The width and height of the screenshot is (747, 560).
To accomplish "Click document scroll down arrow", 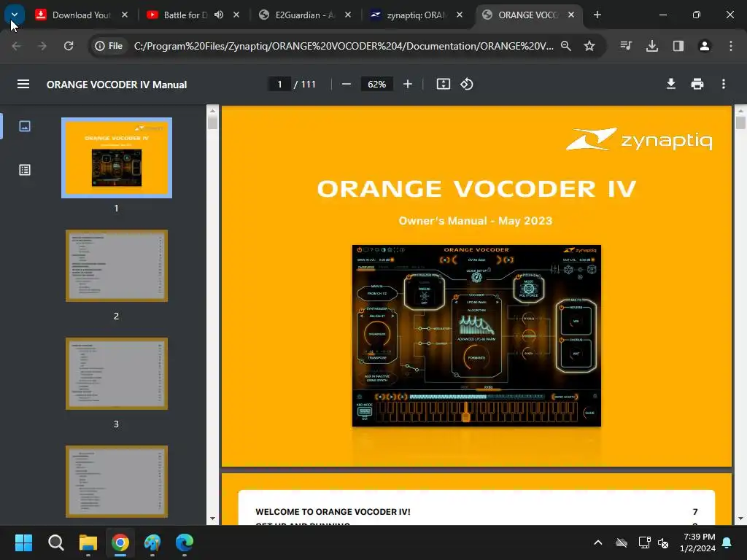I will [x=740, y=518].
